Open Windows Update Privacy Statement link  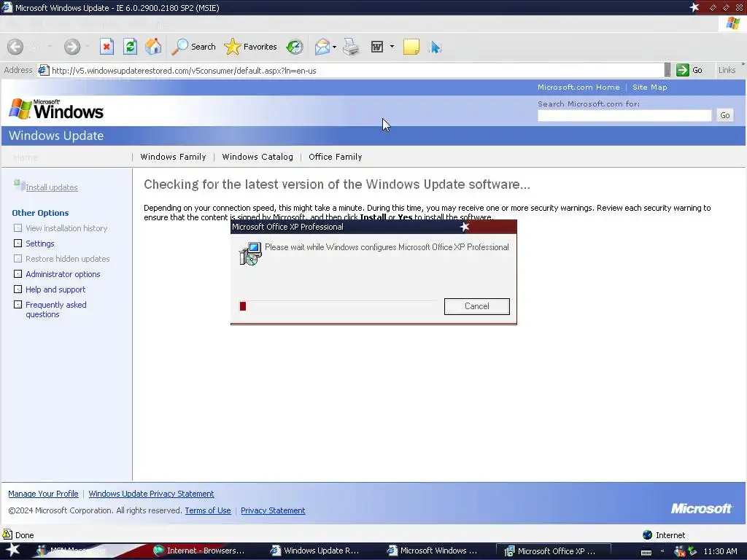[151, 494]
